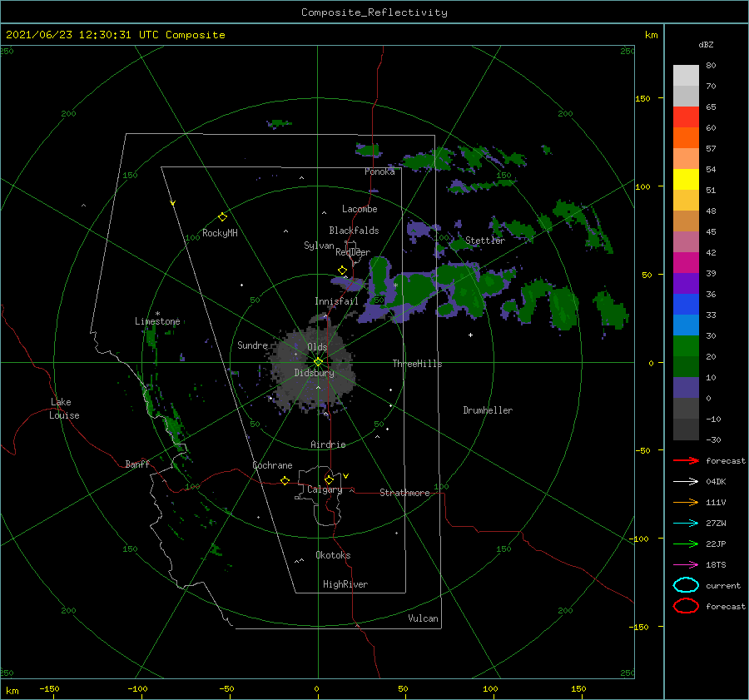Click the Drumheller city label
This screenshot has height=700, width=749.
click(x=488, y=410)
